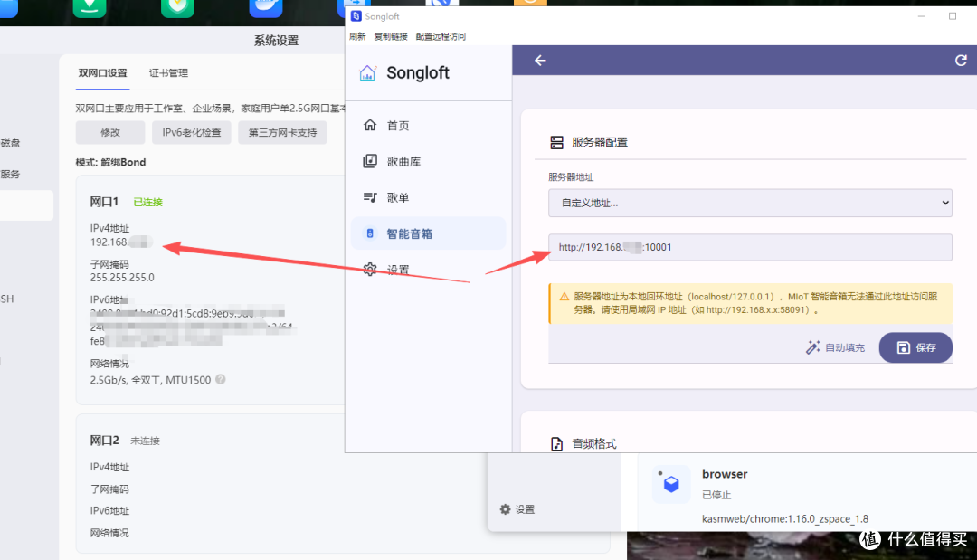Click 刷新 in Songloft window menu

pyautogui.click(x=357, y=36)
